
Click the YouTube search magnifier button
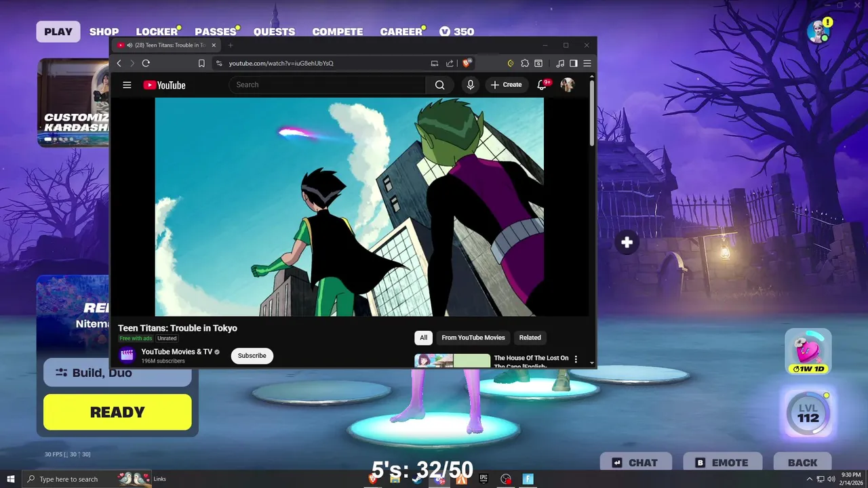tap(439, 85)
